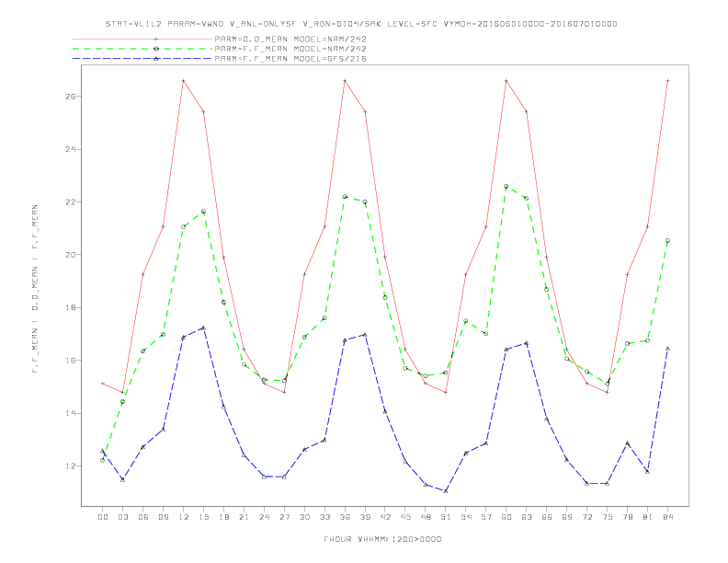Click red plus marker at hour 00

tap(103, 384)
